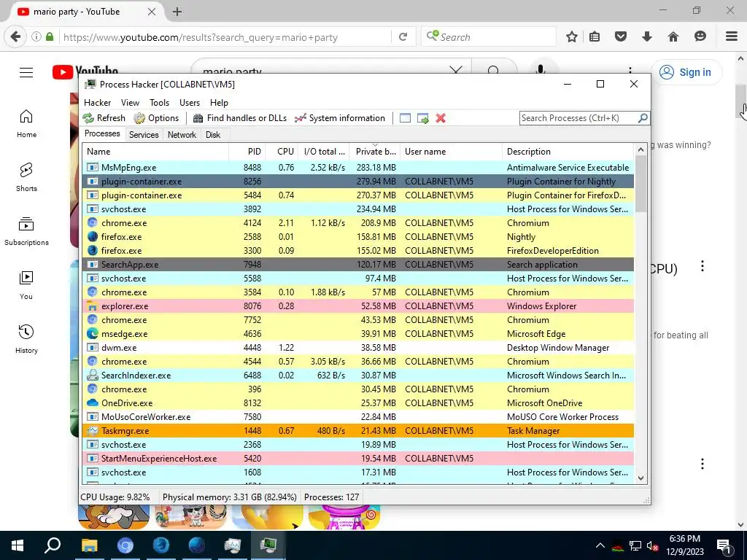747x560 pixels.
Task: Click YouTube Sign in button
Action: [686, 72]
